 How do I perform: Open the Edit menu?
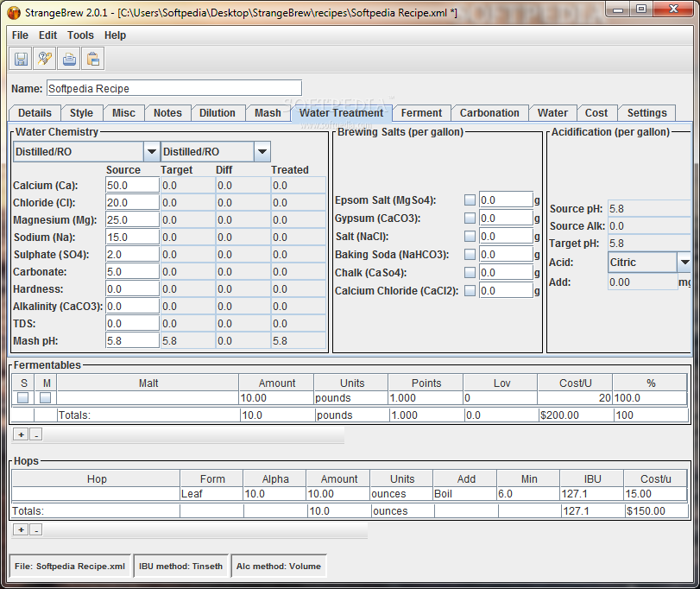(x=47, y=35)
